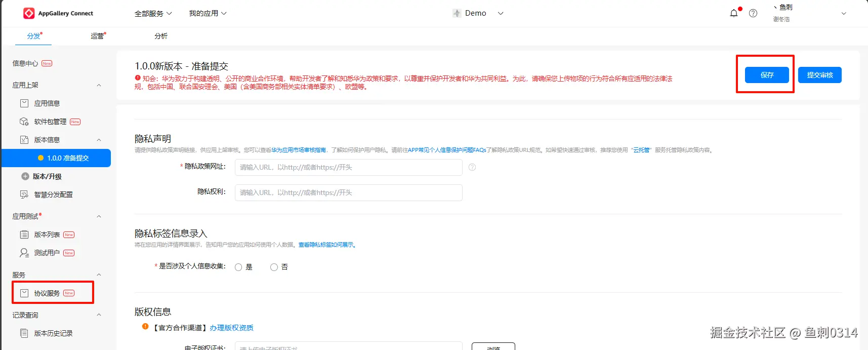Open 版本/升级 in the sidebar

tap(47, 176)
